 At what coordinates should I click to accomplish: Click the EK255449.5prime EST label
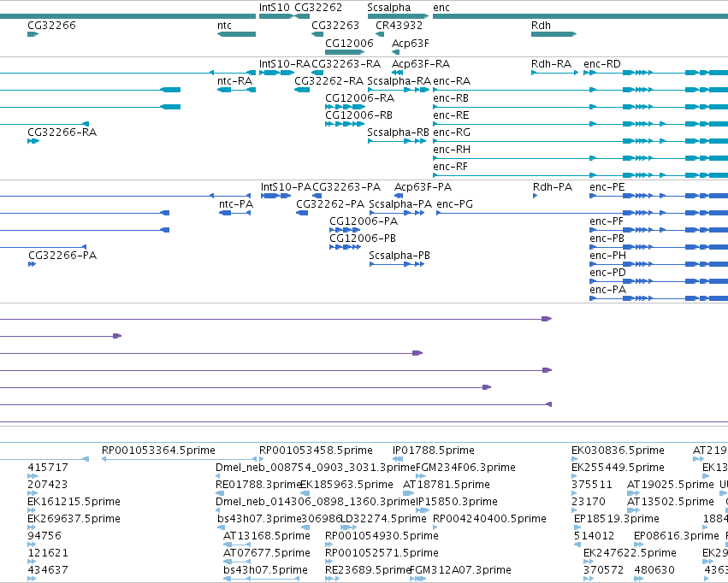(618, 468)
